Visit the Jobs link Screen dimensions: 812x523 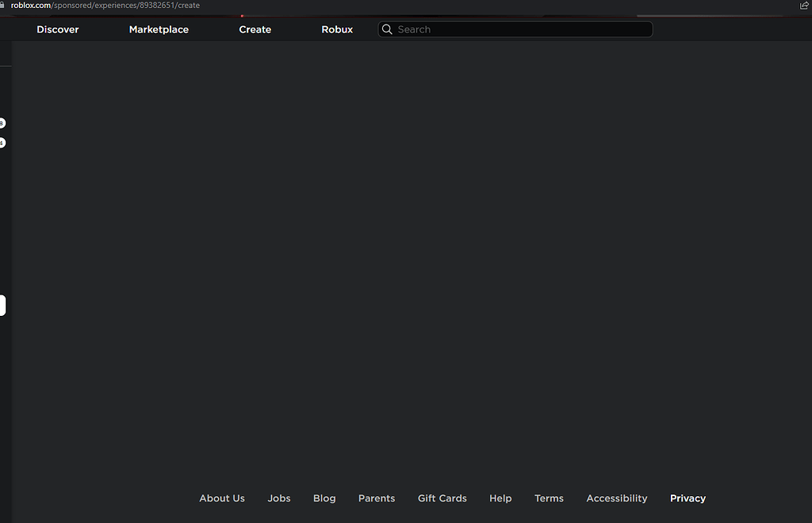point(278,498)
